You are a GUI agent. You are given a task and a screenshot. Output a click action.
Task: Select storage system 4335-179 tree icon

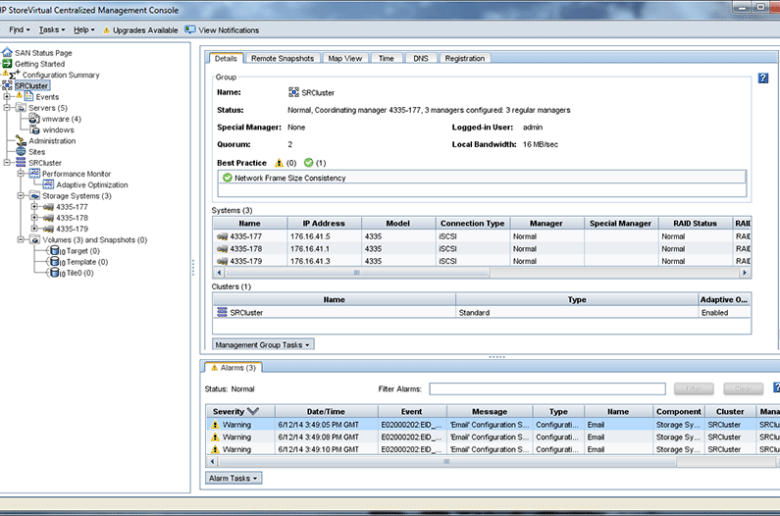[x=48, y=229]
